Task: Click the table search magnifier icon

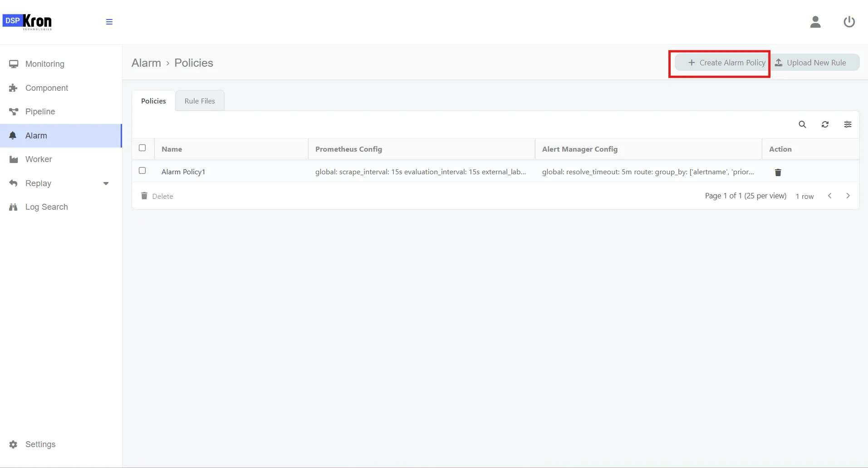Action: tap(802, 124)
